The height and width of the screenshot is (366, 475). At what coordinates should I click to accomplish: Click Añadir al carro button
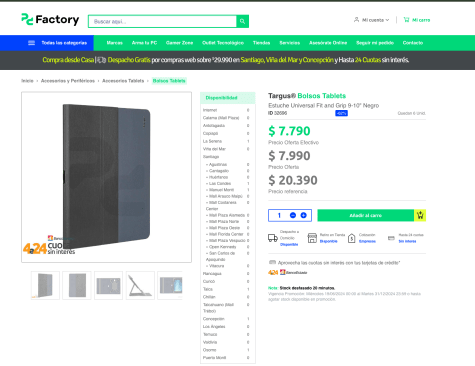click(366, 215)
